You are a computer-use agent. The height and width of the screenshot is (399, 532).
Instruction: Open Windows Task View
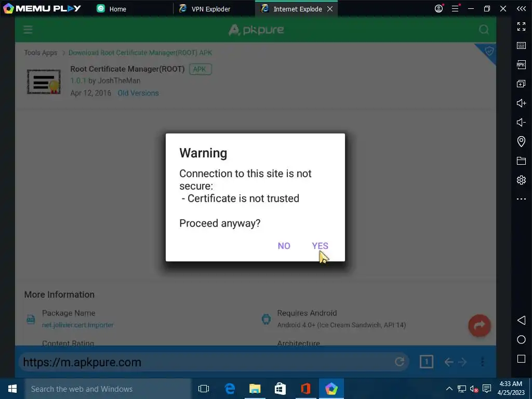click(x=204, y=389)
